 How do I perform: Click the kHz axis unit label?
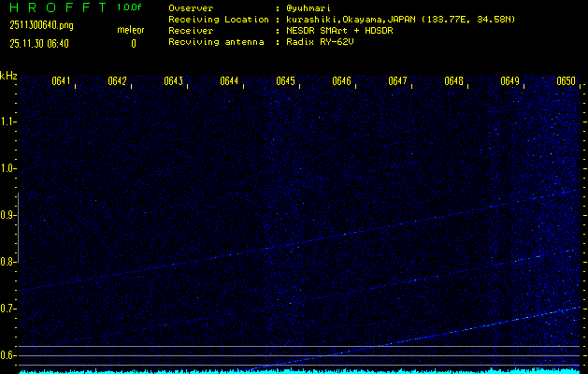coord(8,76)
